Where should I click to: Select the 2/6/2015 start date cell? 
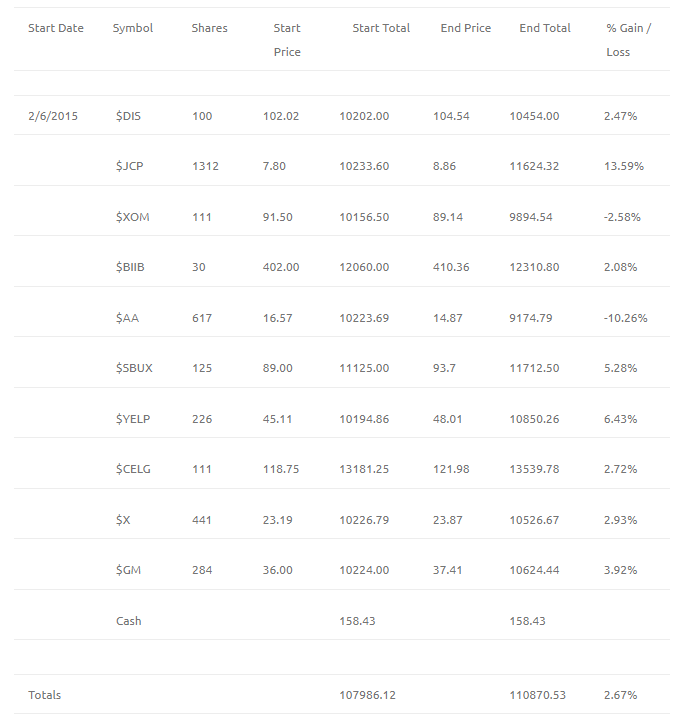coord(53,116)
